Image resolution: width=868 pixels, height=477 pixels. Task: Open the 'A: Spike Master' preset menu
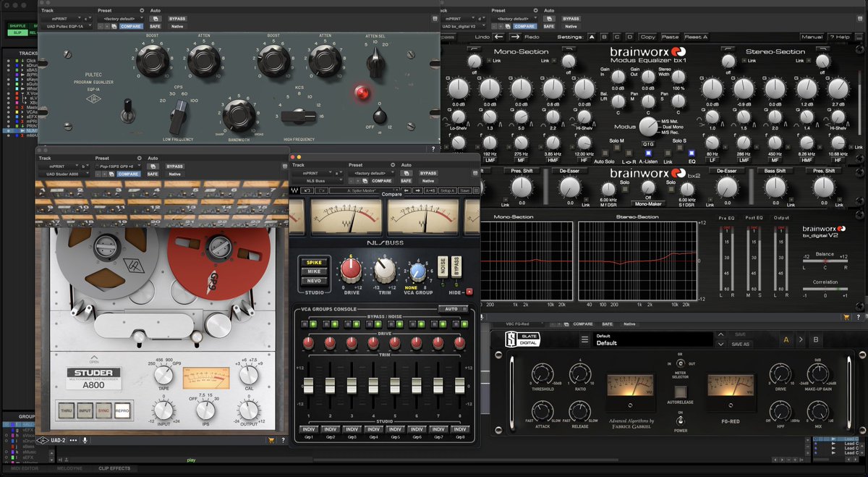(x=364, y=190)
